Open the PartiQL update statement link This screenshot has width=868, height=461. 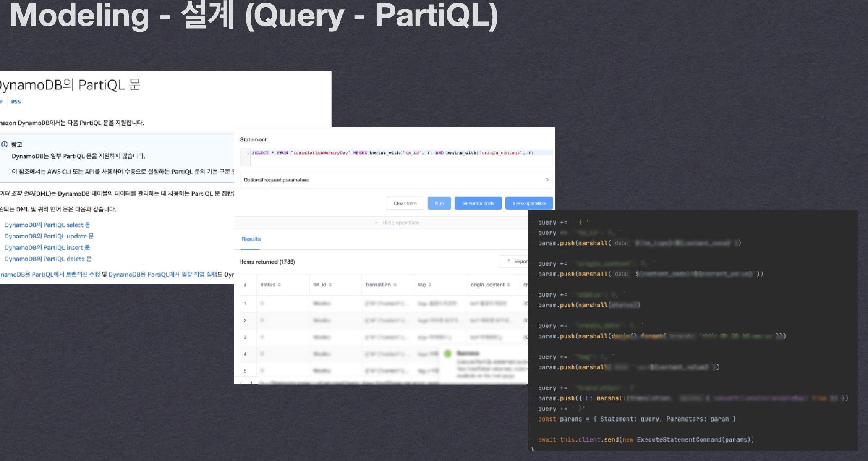pos(49,236)
